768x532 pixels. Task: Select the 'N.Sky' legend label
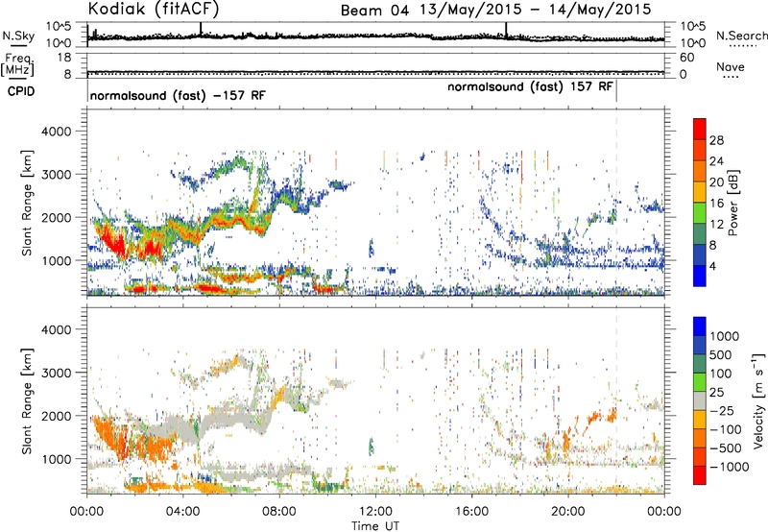pos(18,36)
